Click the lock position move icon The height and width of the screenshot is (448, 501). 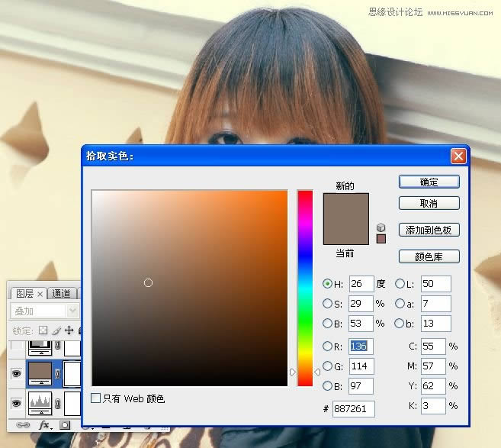coord(69,330)
